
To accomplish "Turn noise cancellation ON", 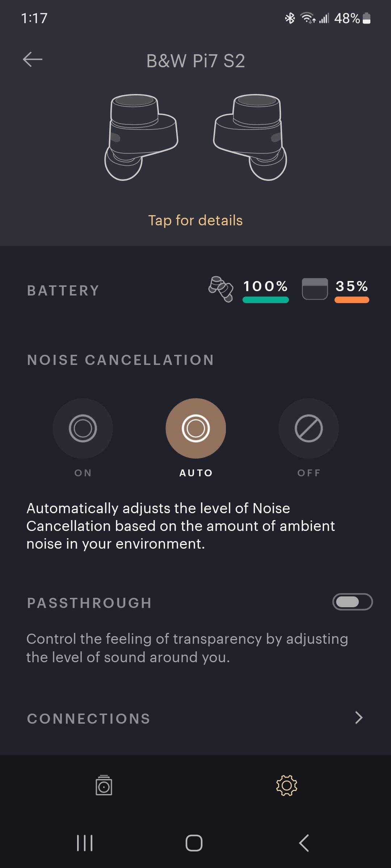I will 83,428.
